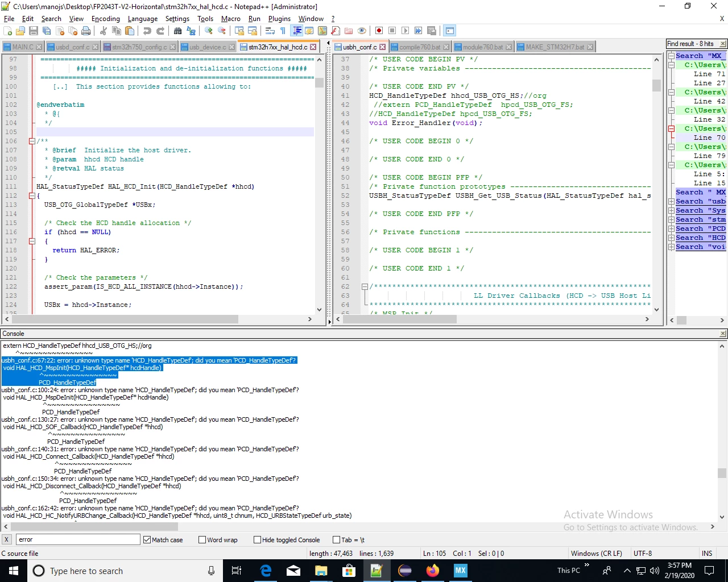Expand the Search "Sys results node
Image resolution: width=728 pixels, height=582 pixels.
672,210
